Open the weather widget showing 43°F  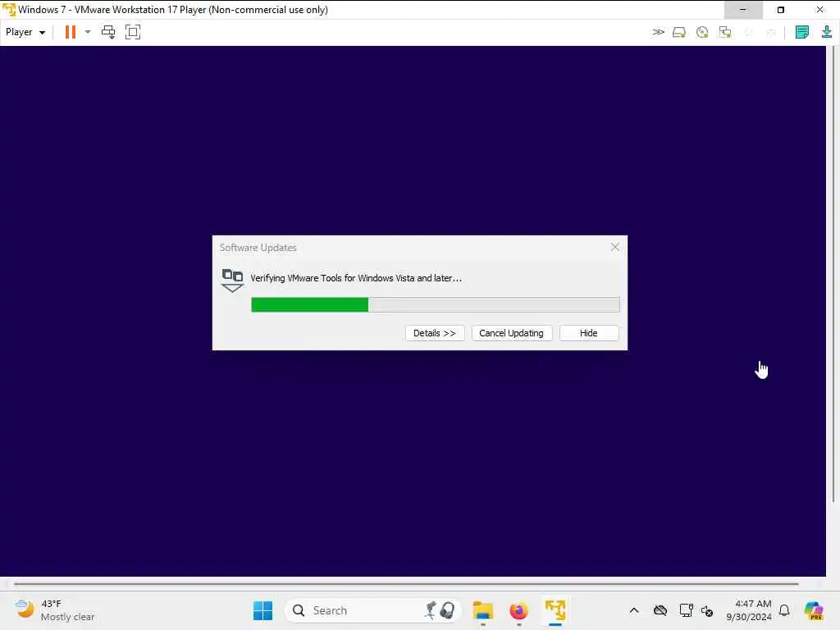(55, 610)
